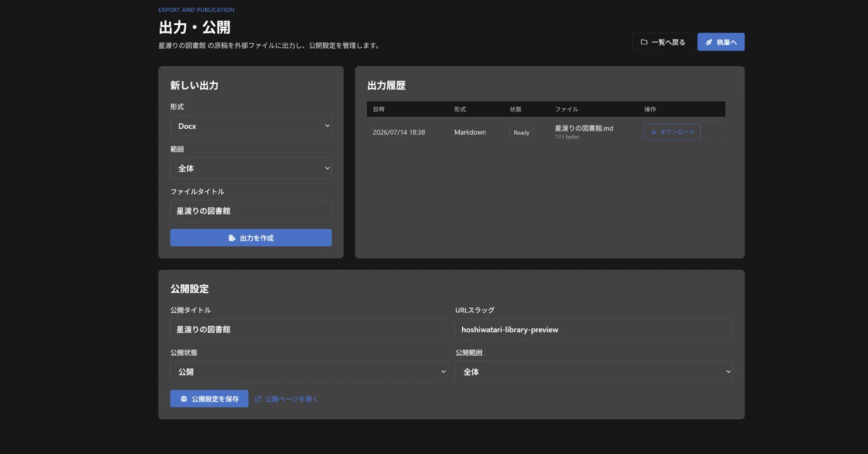
Task: Click the export file icon in 出力を作成
Action: click(x=232, y=238)
